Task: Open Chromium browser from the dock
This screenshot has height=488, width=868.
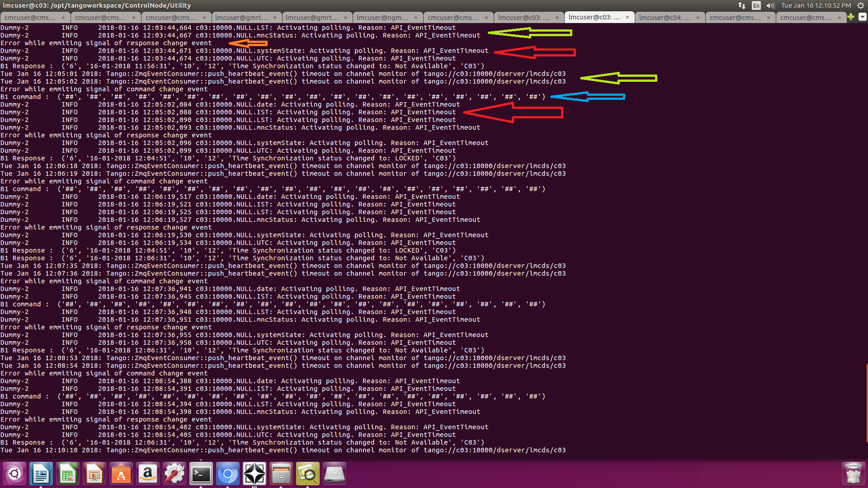Action: click(x=228, y=474)
